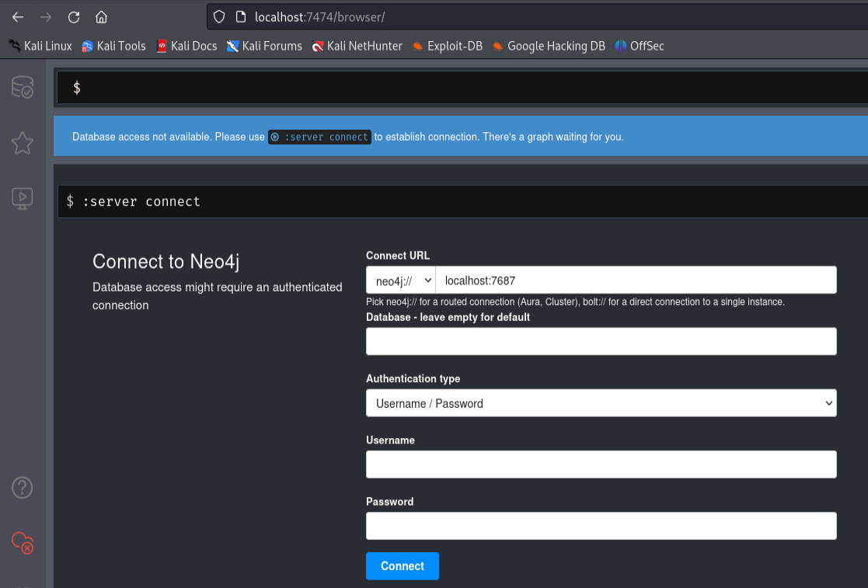Click the "Database - leave empty for default" label
Screen dimensions: 868x588
pyautogui.click(x=448, y=317)
